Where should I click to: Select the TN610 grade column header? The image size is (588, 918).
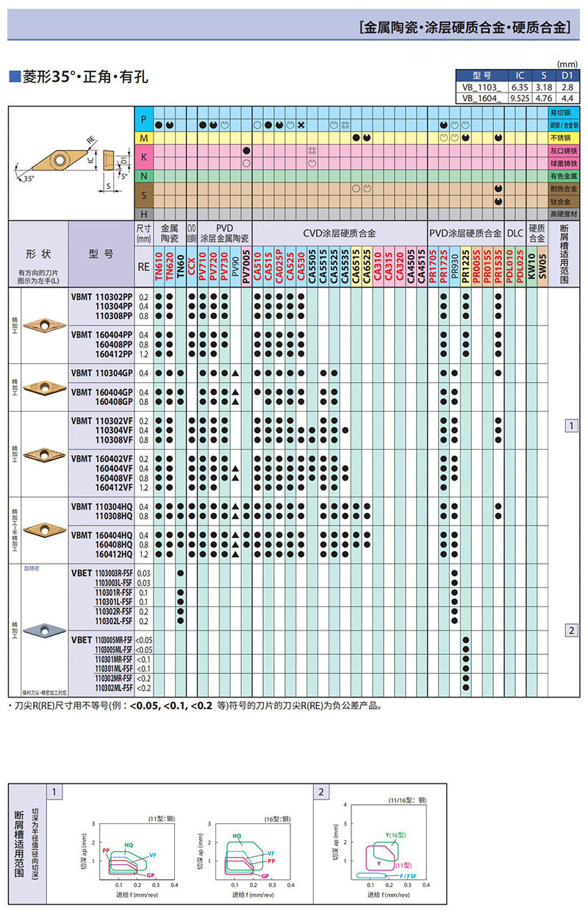coord(159,265)
